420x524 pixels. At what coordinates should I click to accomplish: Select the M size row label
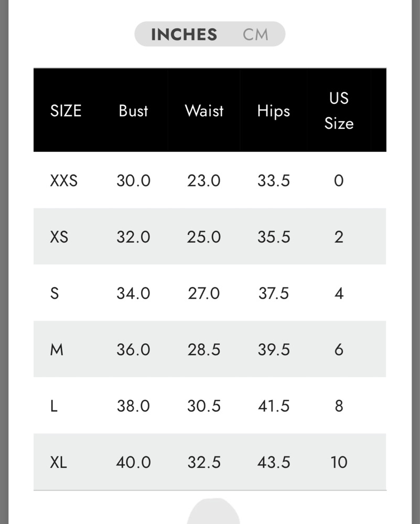57,350
